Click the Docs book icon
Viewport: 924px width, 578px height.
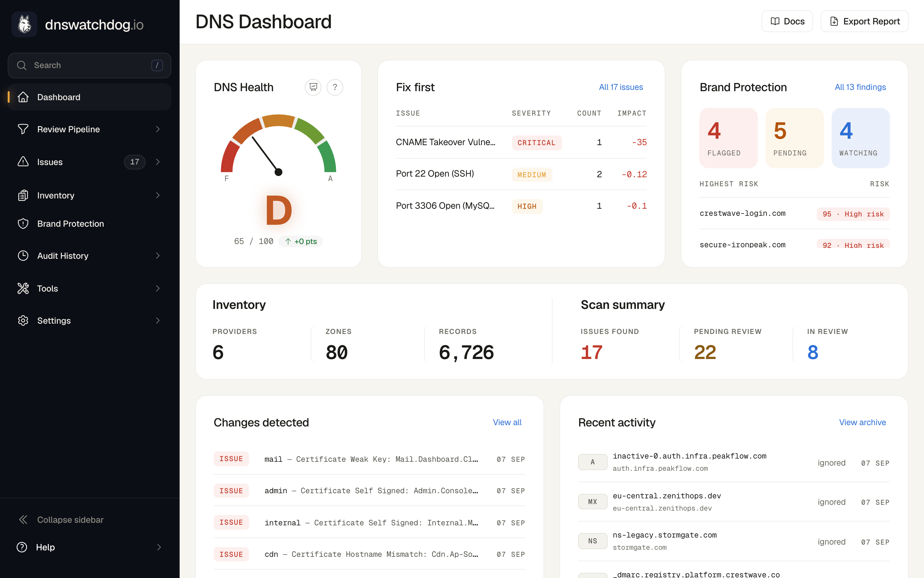(775, 22)
